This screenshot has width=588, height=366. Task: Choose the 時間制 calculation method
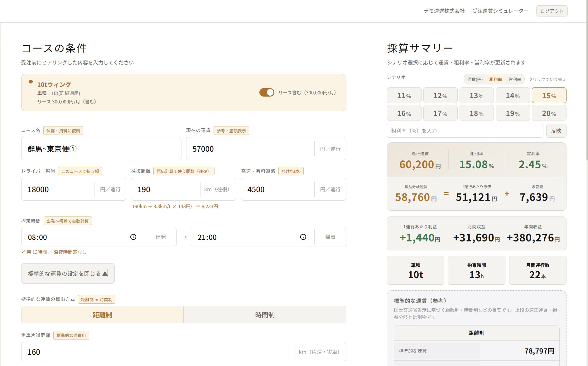[265, 315]
